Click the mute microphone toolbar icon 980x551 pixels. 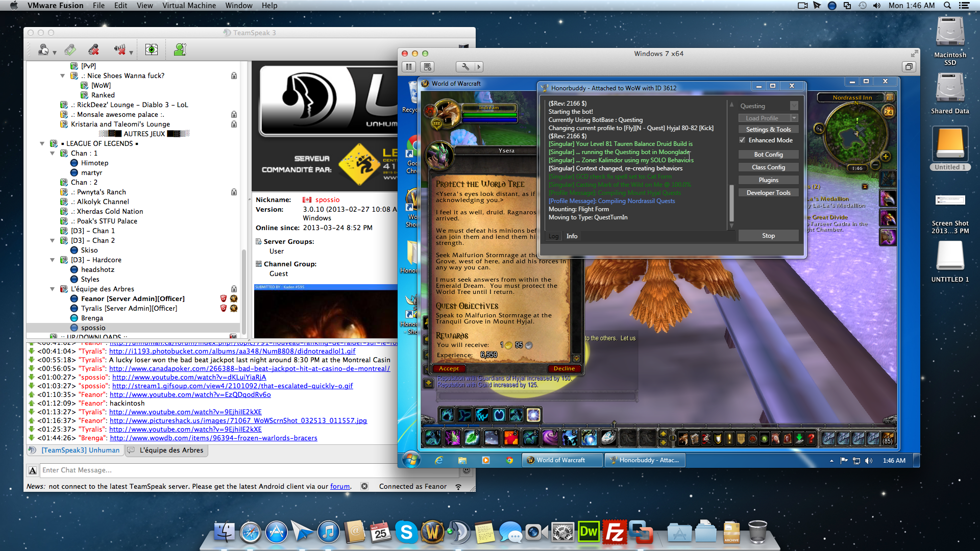click(93, 49)
